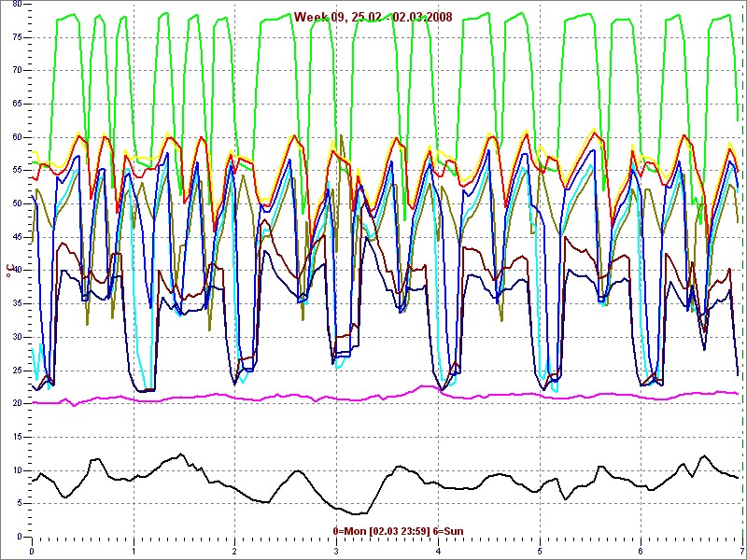Click day 3 on the horizontal axis

pos(337,552)
